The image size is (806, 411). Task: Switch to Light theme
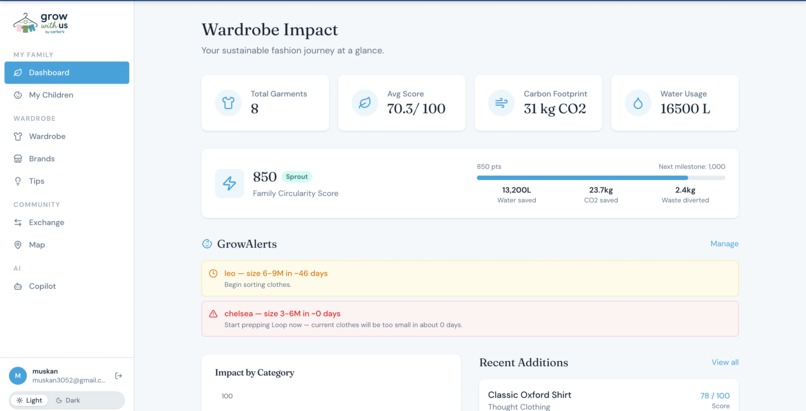(29, 400)
